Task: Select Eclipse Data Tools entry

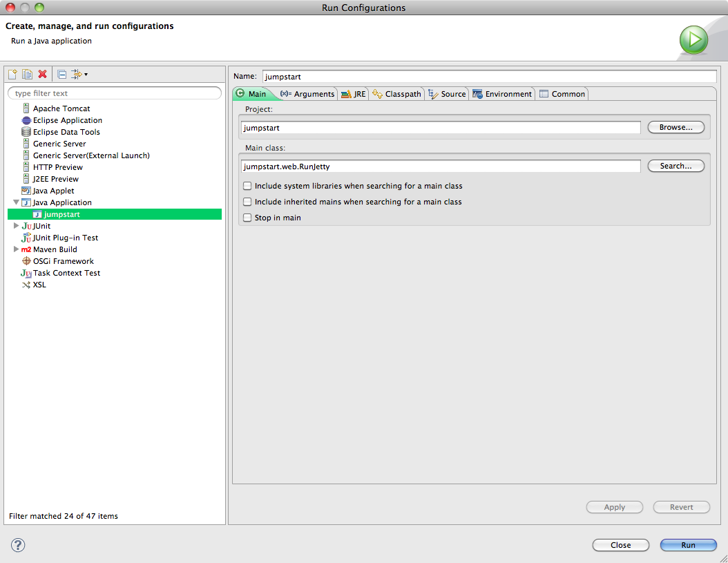Action: tap(66, 132)
